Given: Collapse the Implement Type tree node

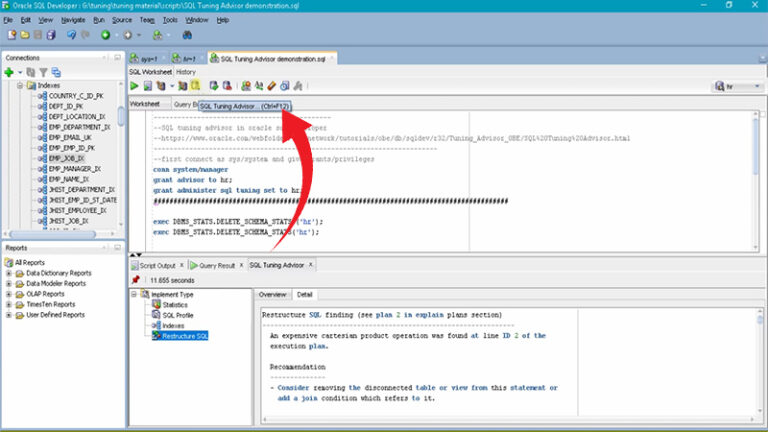Looking at the screenshot, I should (x=134, y=294).
